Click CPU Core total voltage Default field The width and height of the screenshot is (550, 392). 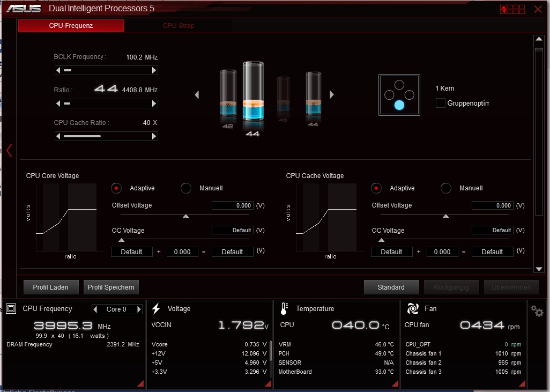point(233,252)
